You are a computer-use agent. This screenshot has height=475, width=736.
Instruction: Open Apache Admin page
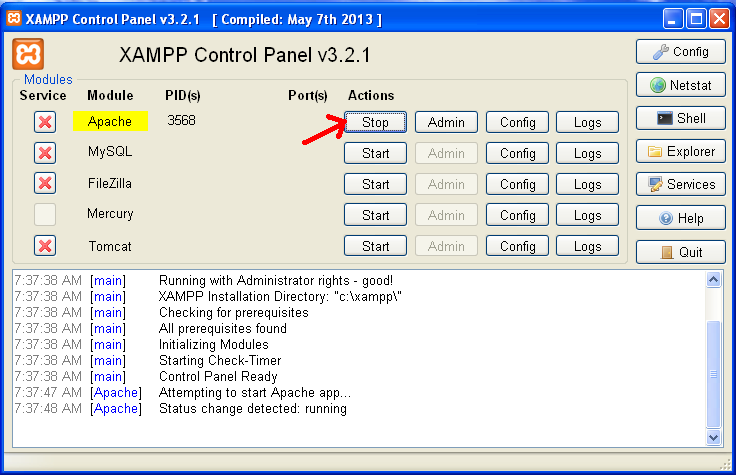click(x=446, y=122)
